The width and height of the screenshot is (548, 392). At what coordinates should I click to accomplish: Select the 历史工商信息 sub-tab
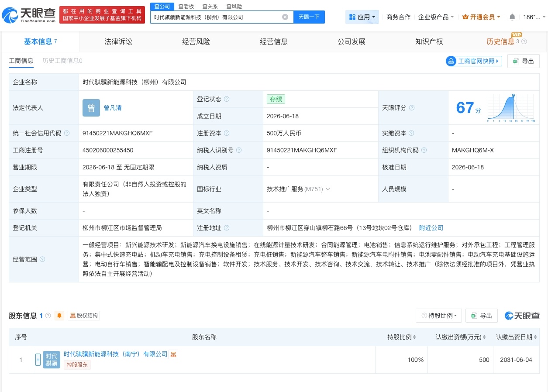coord(62,61)
